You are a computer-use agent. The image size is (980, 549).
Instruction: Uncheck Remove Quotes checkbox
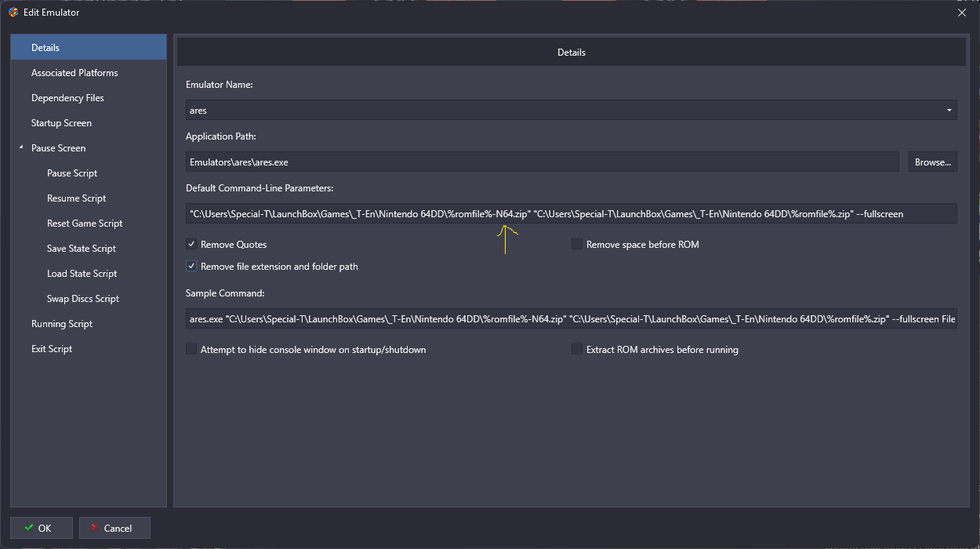pyautogui.click(x=191, y=245)
